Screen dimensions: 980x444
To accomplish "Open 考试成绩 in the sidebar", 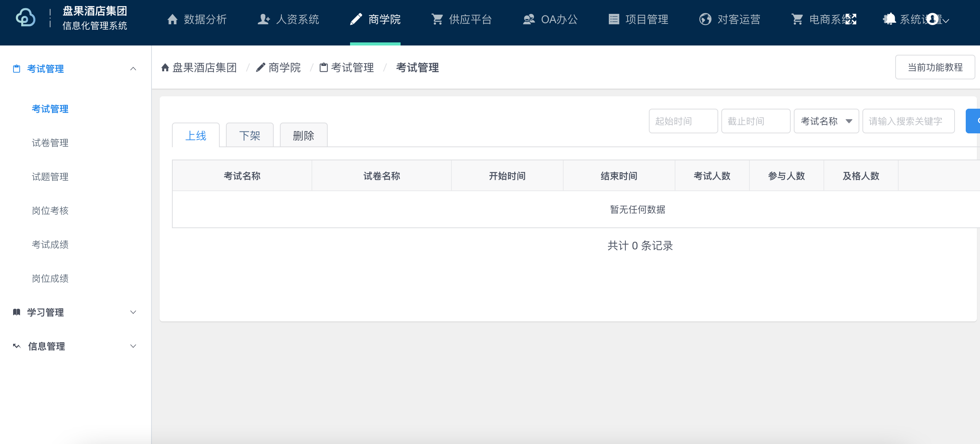I will tap(50, 245).
